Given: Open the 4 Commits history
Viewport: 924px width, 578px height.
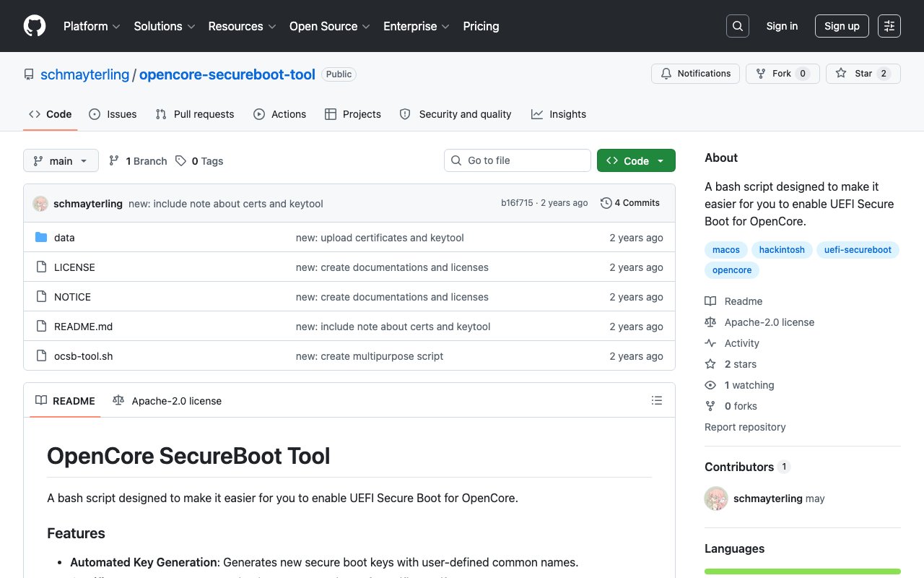Looking at the screenshot, I should click(x=630, y=203).
